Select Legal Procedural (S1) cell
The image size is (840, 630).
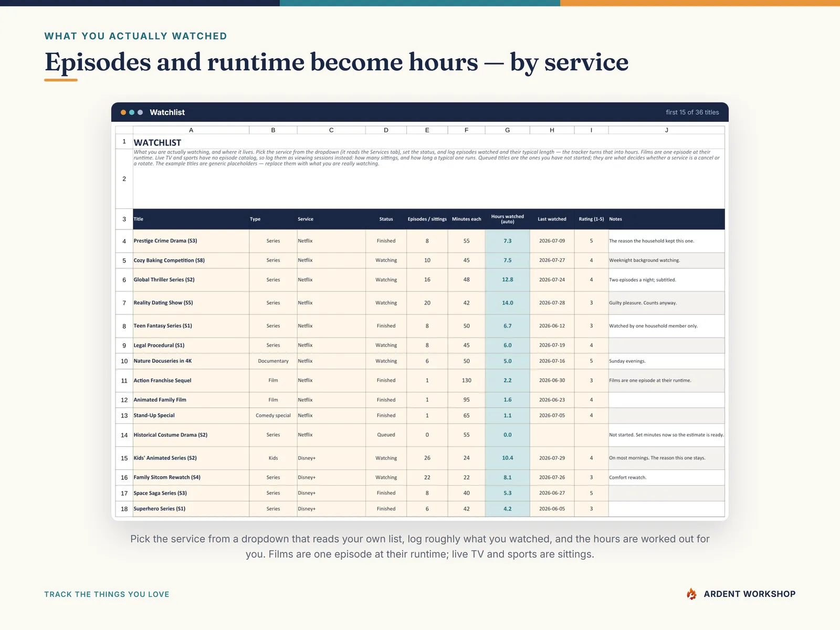tap(191, 345)
